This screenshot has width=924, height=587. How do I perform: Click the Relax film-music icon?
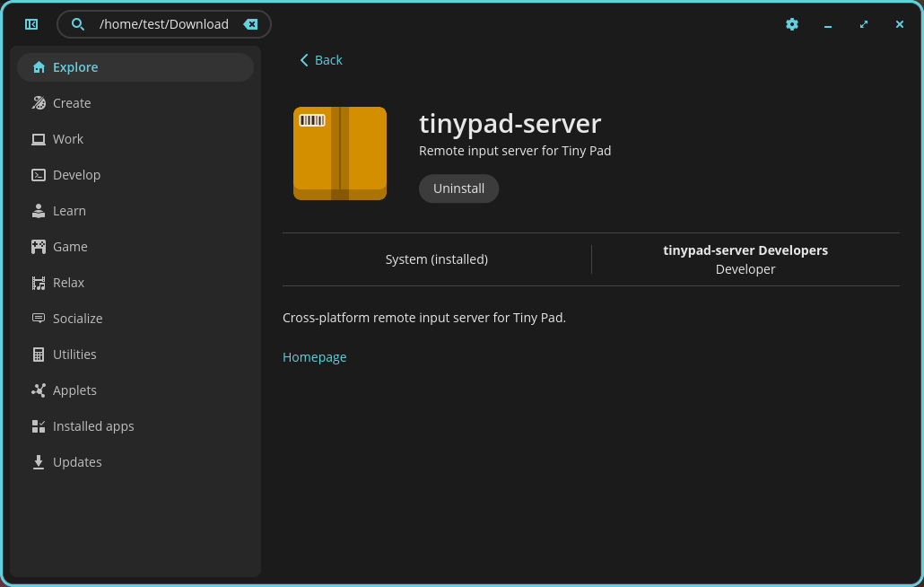[x=39, y=283]
